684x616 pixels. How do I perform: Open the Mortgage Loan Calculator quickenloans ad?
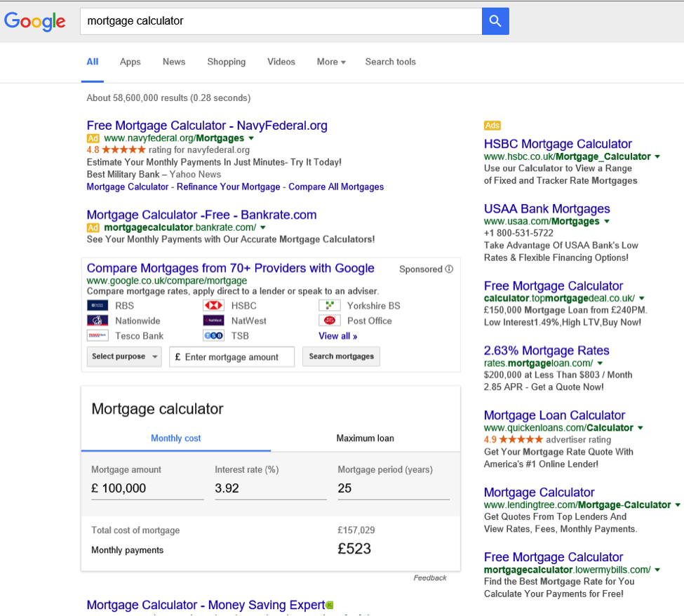554,415
